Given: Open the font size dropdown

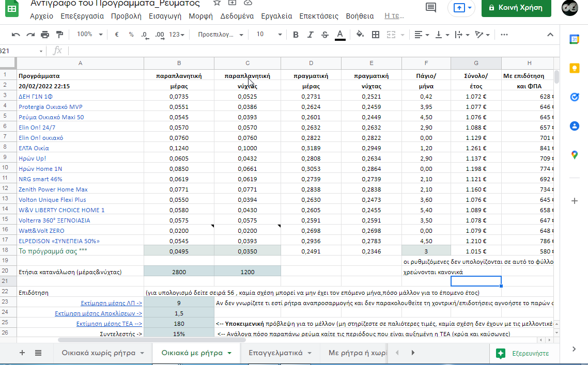Looking at the screenshot, I should [269, 35].
